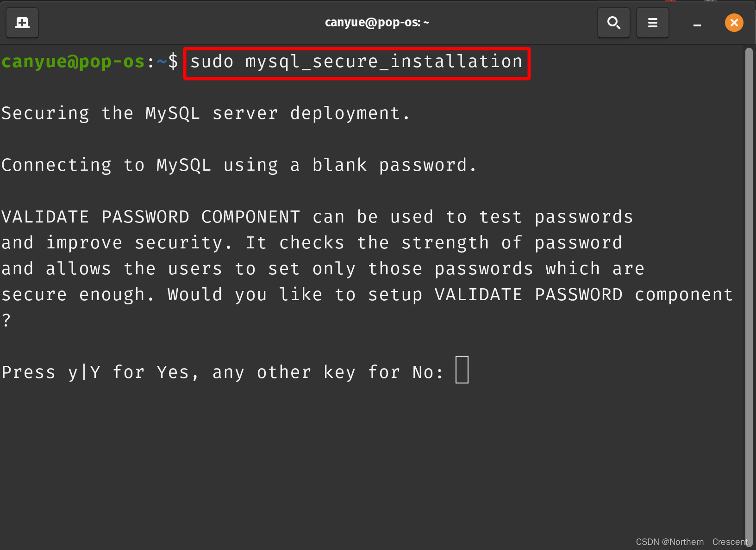Click the terminal cursor after 'No:'

tap(462, 370)
